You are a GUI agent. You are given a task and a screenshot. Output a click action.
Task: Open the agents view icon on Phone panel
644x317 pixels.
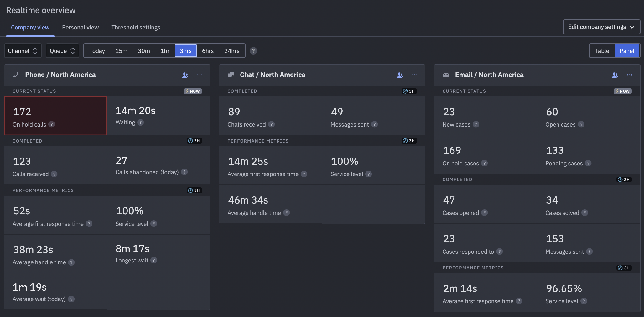click(185, 75)
